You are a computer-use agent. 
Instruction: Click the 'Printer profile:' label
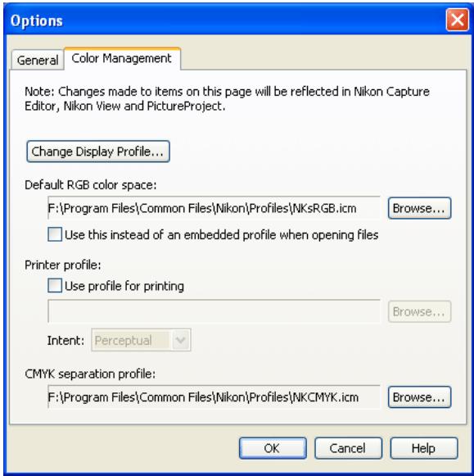click(63, 265)
